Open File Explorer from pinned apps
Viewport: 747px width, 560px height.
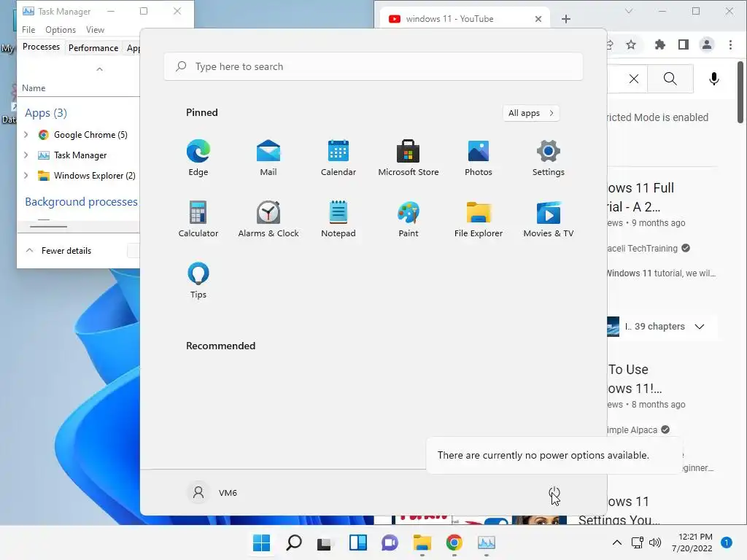tap(479, 219)
